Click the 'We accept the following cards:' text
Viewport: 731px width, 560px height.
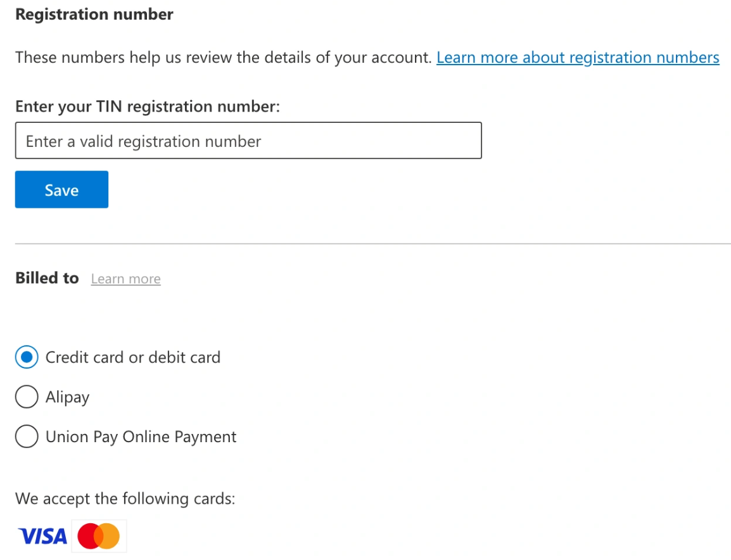tap(125, 499)
